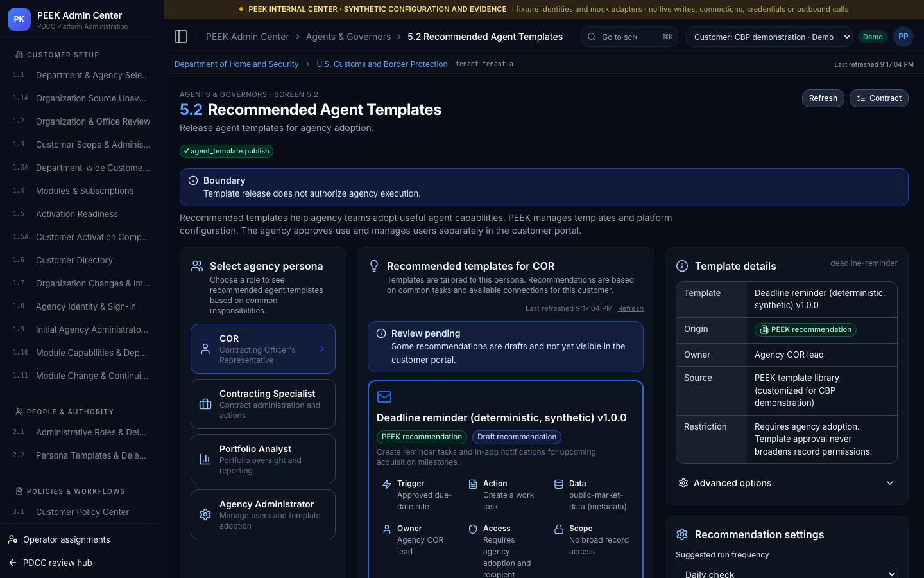Click the Agency Administrator gear icon
The image size is (924, 578).
(x=205, y=514)
